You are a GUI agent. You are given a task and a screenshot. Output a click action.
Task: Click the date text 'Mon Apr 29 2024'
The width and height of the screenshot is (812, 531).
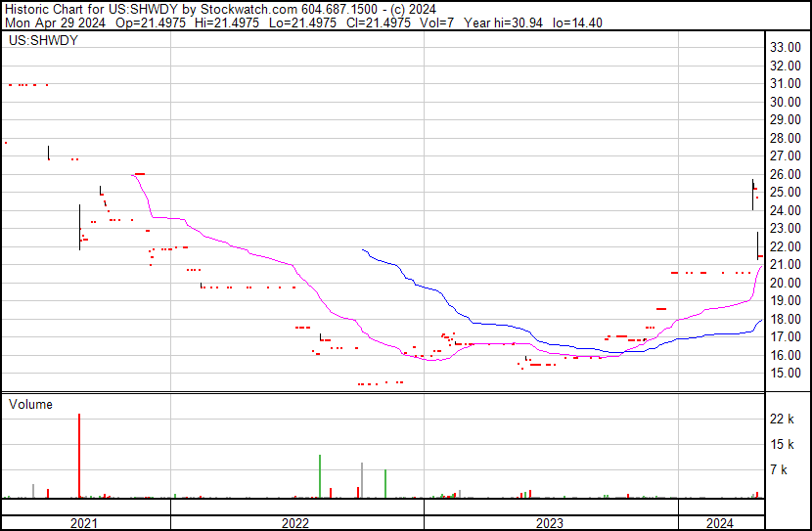click(x=56, y=22)
